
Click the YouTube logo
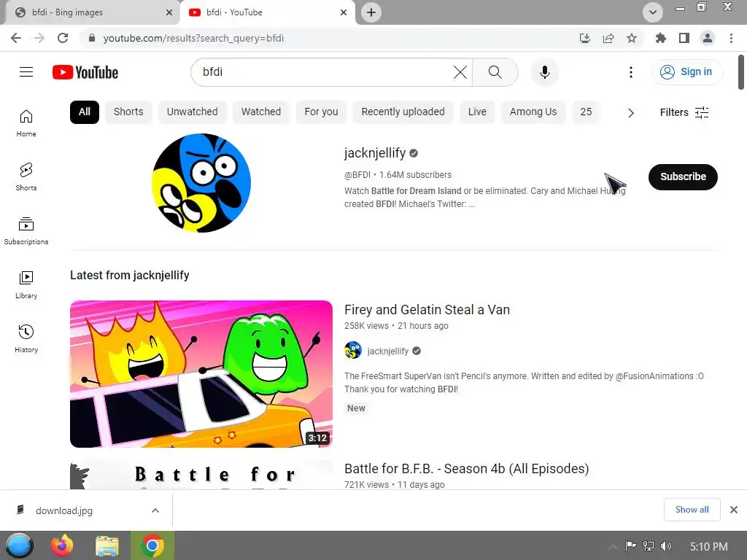click(x=85, y=72)
